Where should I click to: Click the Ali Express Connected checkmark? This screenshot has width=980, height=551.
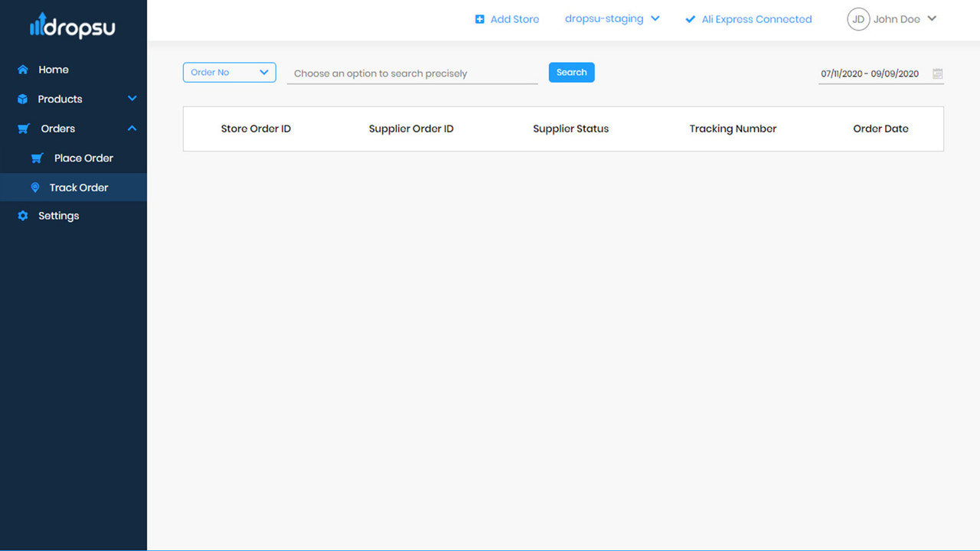[x=689, y=18]
